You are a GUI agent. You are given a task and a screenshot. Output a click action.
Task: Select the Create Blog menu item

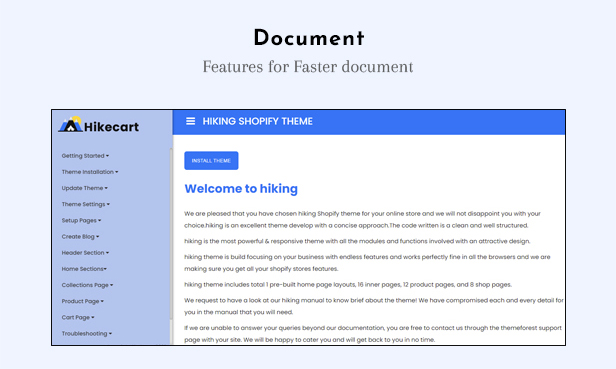pos(81,237)
